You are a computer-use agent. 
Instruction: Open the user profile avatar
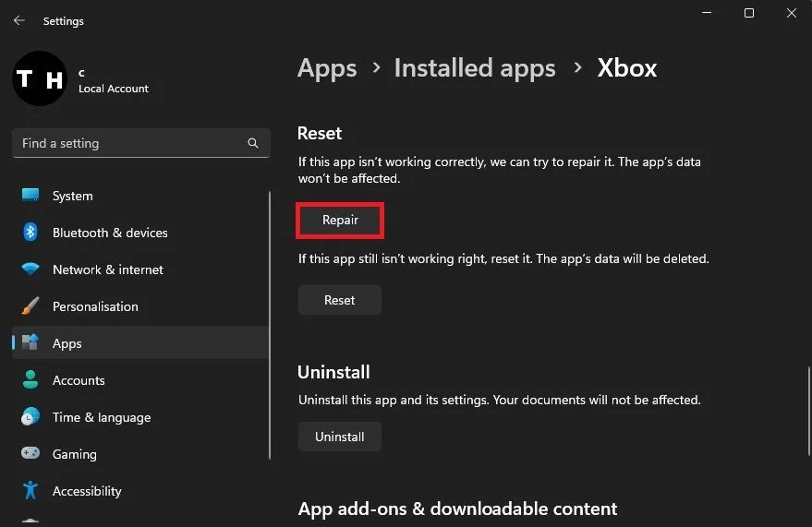pos(40,78)
